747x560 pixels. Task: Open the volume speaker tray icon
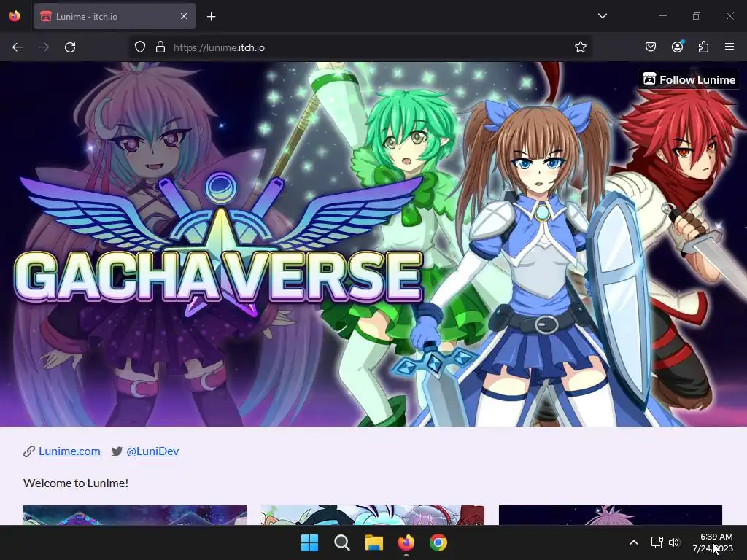[x=673, y=542]
